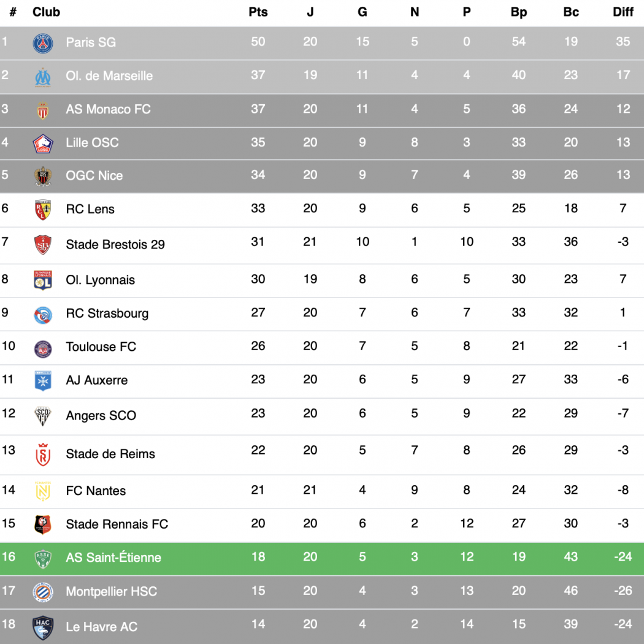This screenshot has width=644, height=644.
Task: Sort table by Pts column header
Action: [x=258, y=12]
